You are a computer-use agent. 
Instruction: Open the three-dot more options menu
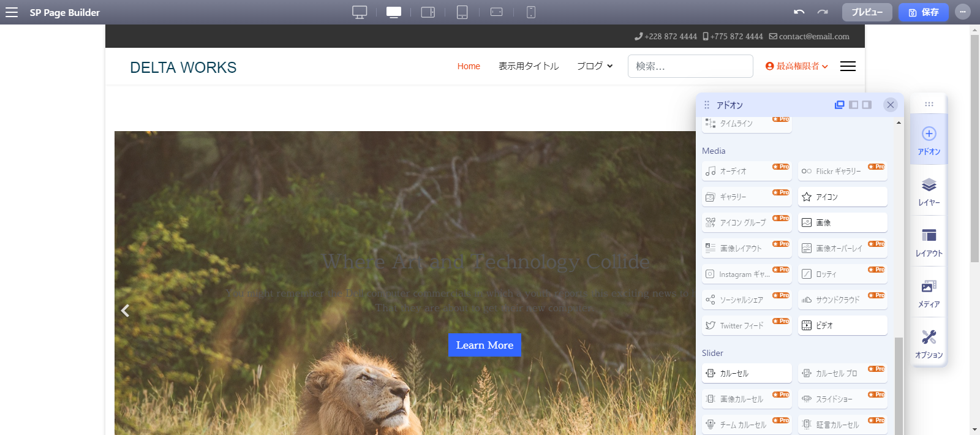pyautogui.click(x=963, y=12)
